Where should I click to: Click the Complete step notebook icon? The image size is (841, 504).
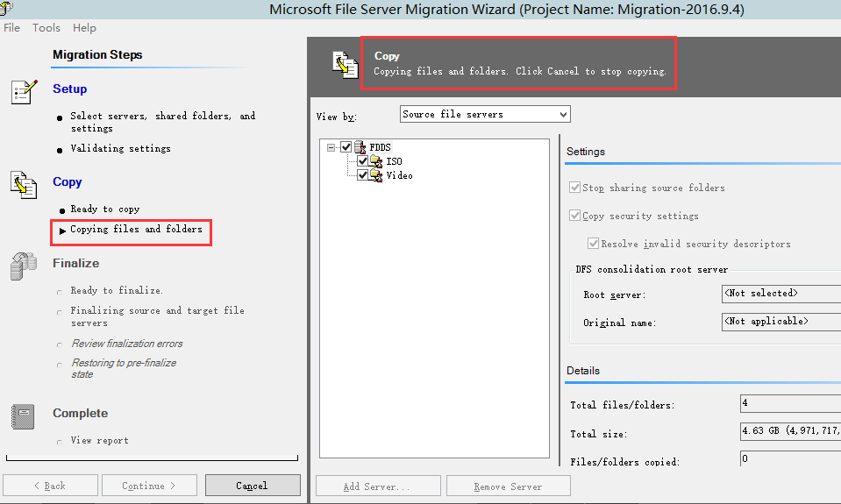(23, 416)
